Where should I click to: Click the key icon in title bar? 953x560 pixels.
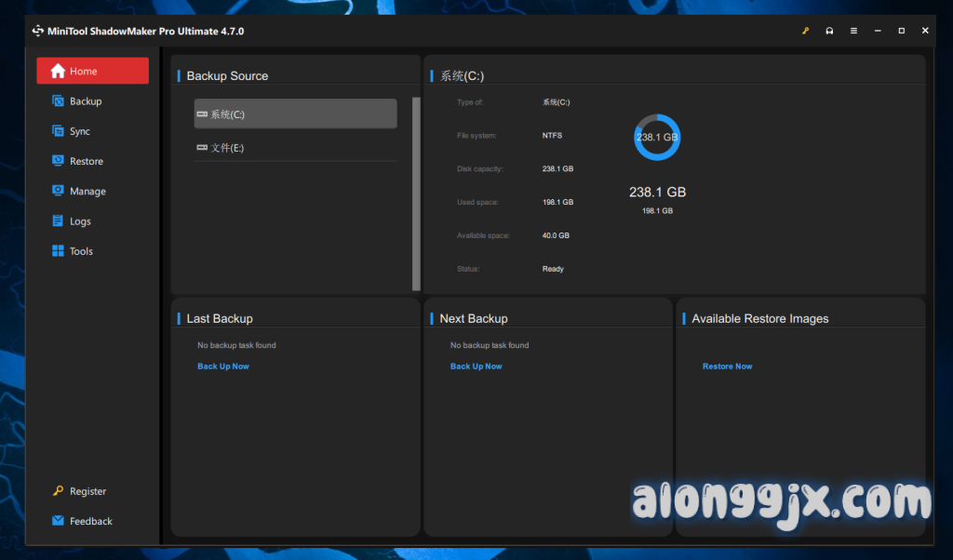pyautogui.click(x=806, y=31)
